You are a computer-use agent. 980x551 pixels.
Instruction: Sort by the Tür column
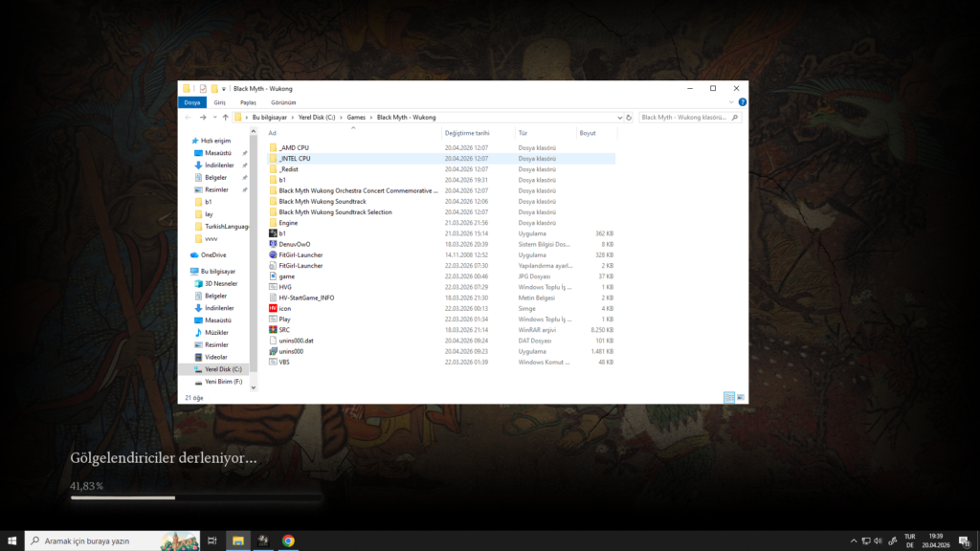546,133
